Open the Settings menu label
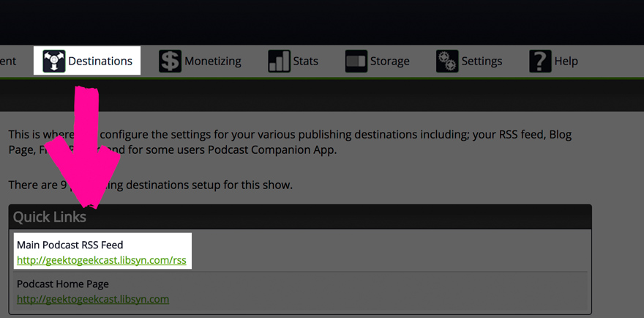 (482, 62)
